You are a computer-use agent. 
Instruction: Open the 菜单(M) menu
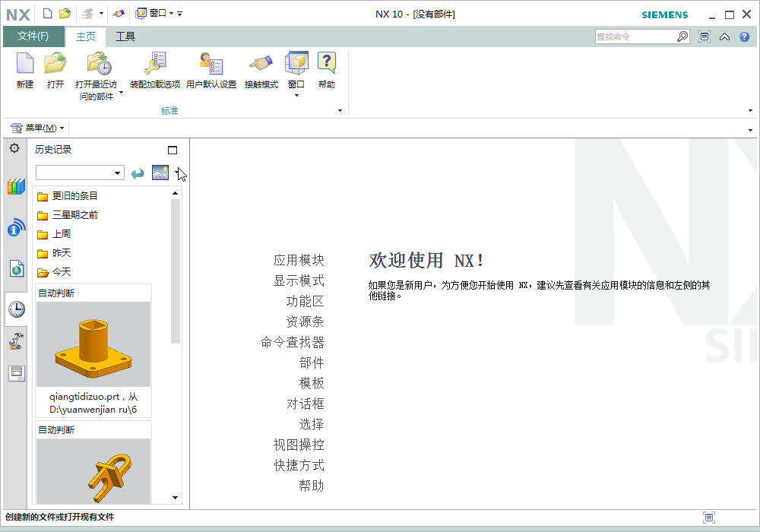coord(38,127)
